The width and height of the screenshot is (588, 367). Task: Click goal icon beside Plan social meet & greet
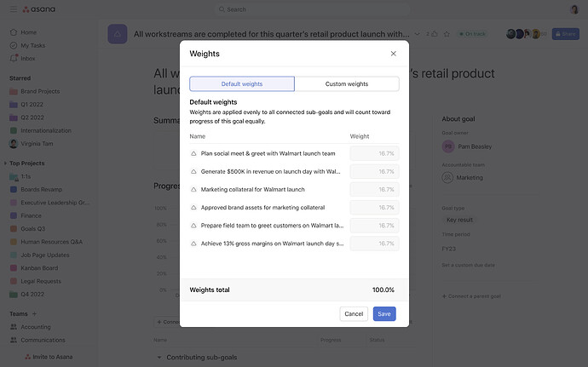(193, 153)
